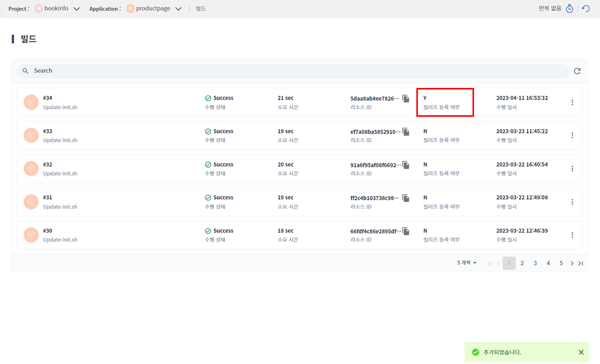Click the build #34 avatar icon
The height and width of the screenshot is (364, 600).
point(31,103)
